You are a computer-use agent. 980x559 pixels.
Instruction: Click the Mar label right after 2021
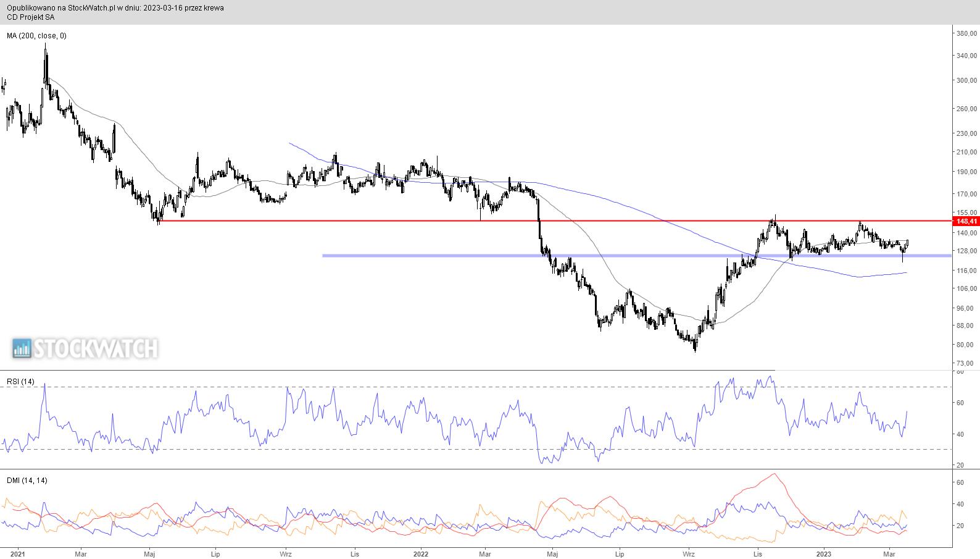pos(81,554)
